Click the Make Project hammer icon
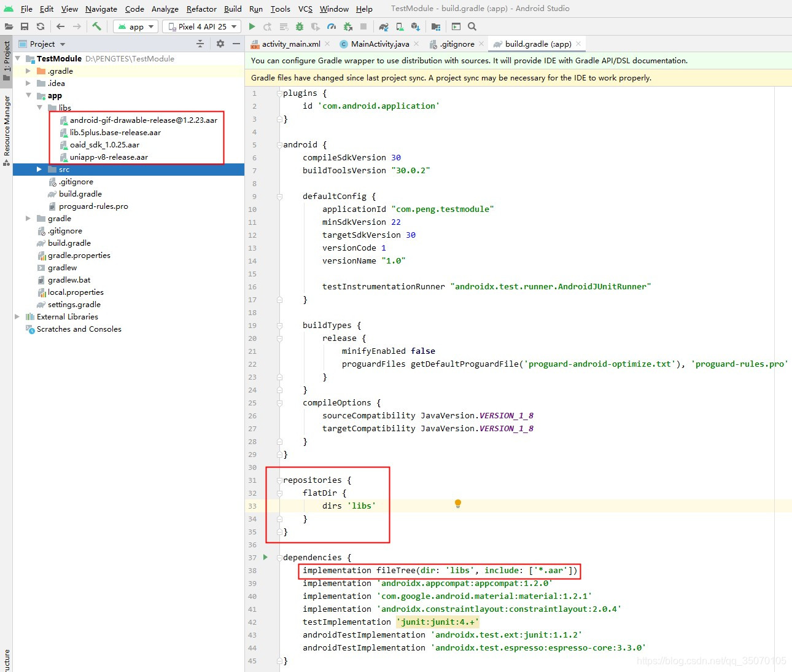The height and width of the screenshot is (672, 792). tap(96, 26)
